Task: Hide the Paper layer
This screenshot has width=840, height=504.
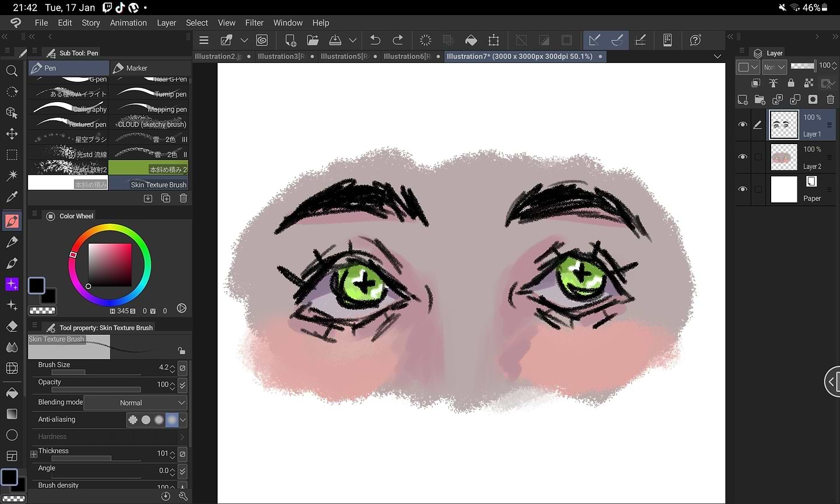Action: [x=743, y=189]
